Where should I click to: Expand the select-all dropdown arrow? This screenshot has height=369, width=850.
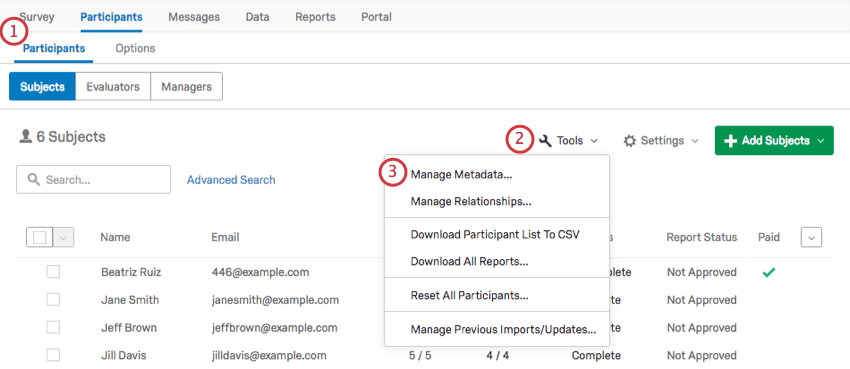click(x=63, y=237)
